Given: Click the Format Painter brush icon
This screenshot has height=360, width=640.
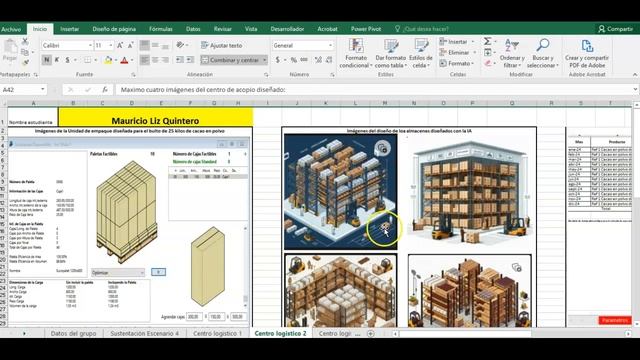Looking at the screenshot, I should [x=25, y=62].
